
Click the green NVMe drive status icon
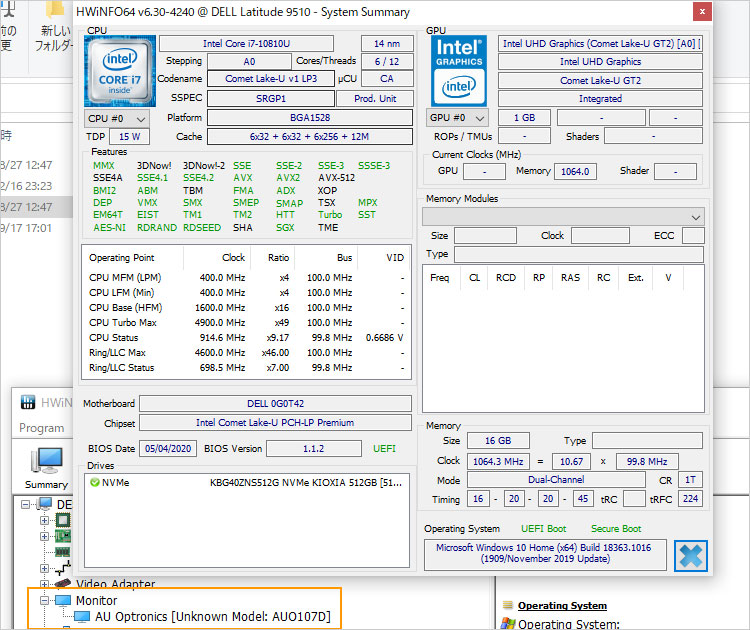point(94,482)
